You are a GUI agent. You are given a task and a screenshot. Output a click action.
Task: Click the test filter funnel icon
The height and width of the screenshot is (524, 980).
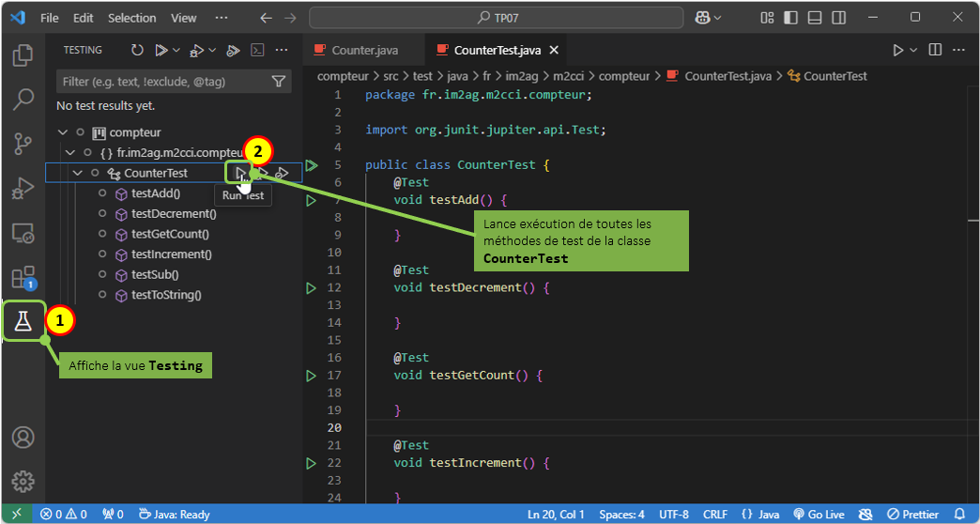pos(278,82)
